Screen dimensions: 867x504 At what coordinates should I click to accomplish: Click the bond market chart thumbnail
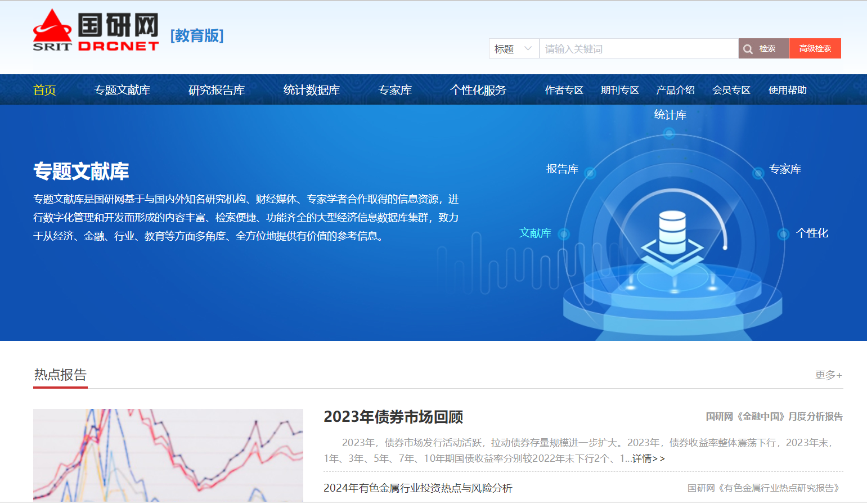point(168,454)
